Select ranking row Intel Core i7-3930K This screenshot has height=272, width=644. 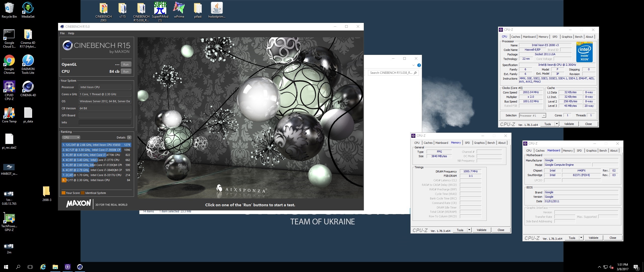tap(96, 150)
